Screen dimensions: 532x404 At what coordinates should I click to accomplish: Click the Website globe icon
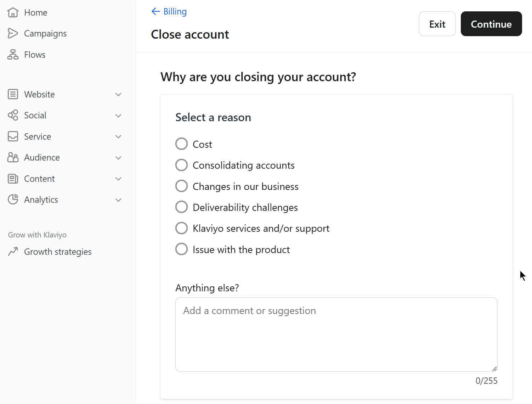(x=13, y=94)
